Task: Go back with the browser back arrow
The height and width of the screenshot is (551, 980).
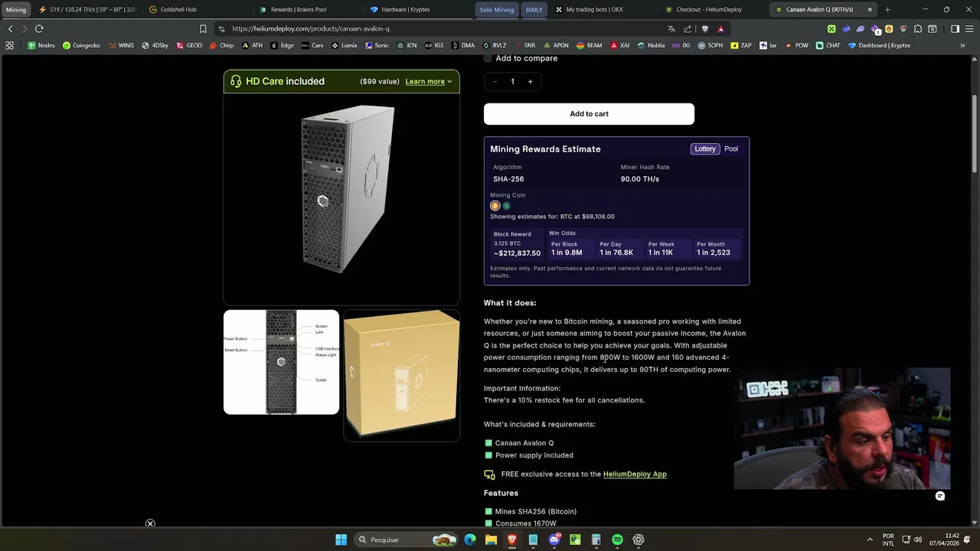Action: (x=10, y=28)
